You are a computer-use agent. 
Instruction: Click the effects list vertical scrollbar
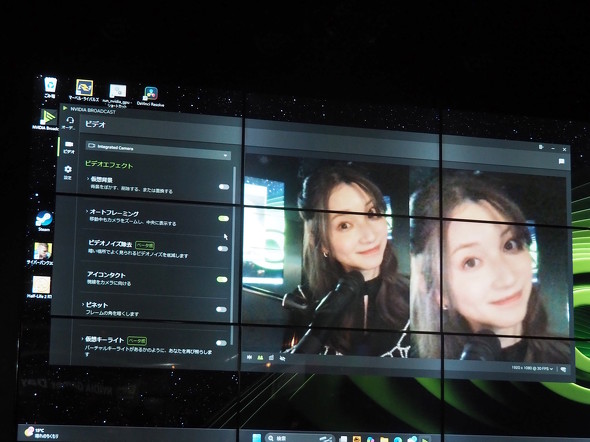[234, 256]
